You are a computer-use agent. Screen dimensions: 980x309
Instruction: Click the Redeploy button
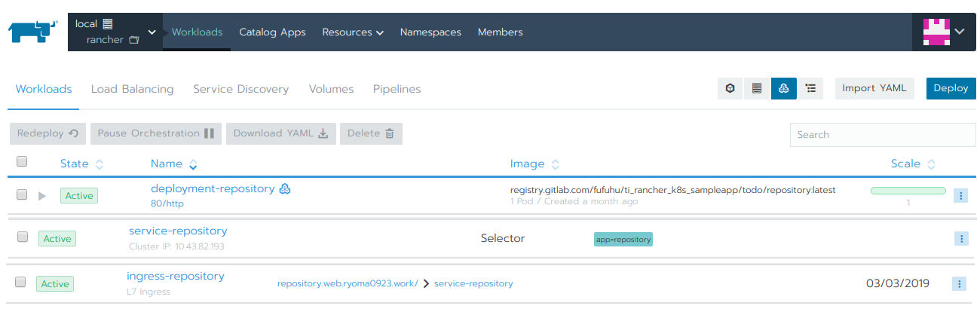[47, 133]
